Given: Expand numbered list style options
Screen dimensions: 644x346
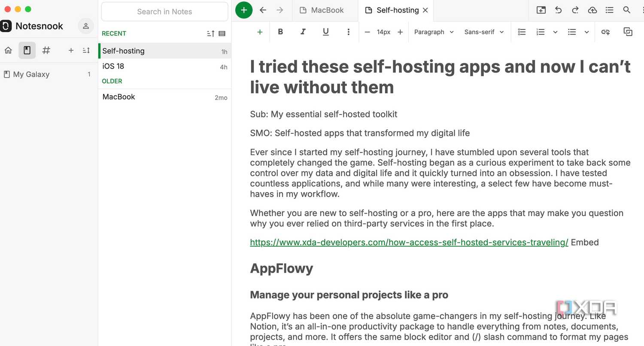Looking at the screenshot, I should coord(555,32).
